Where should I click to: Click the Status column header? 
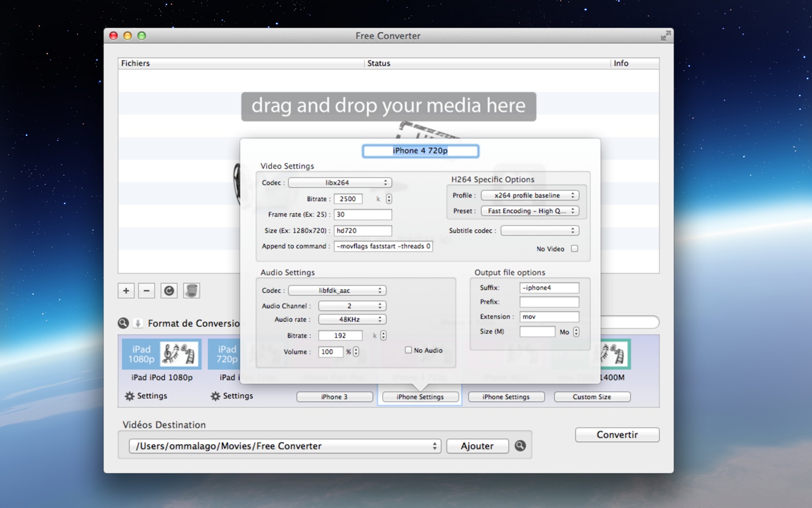[x=487, y=63]
